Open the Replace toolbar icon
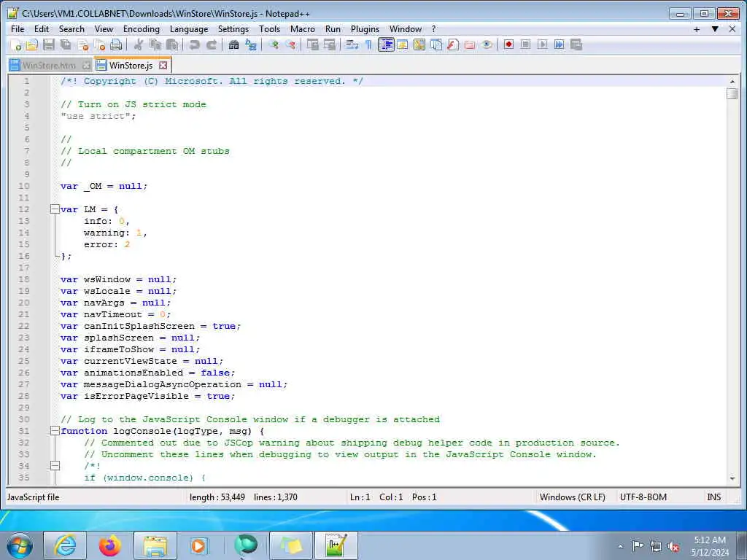747x560 pixels. point(251,44)
